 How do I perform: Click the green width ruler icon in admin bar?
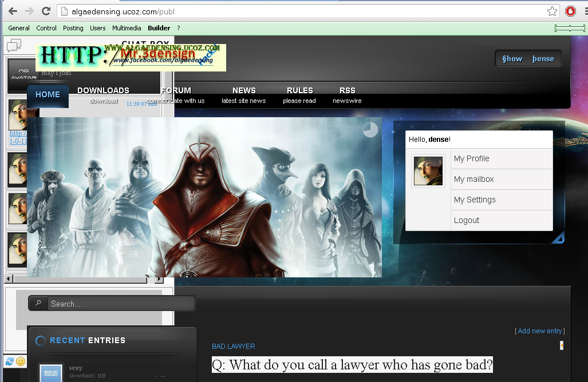pos(570,28)
